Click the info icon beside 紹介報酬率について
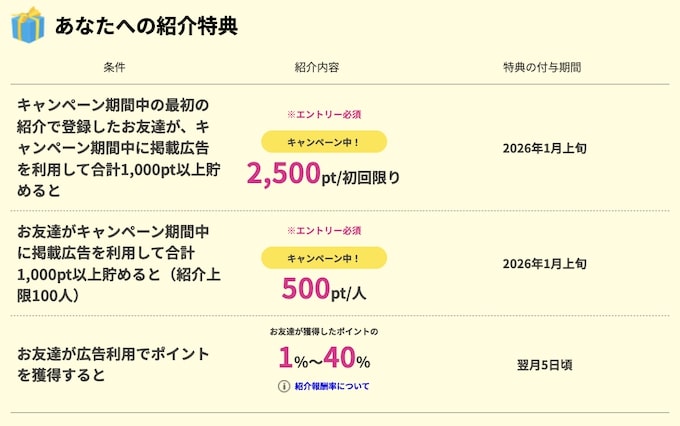Image resolution: width=680 pixels, height=426 pixels. [284, 386]
